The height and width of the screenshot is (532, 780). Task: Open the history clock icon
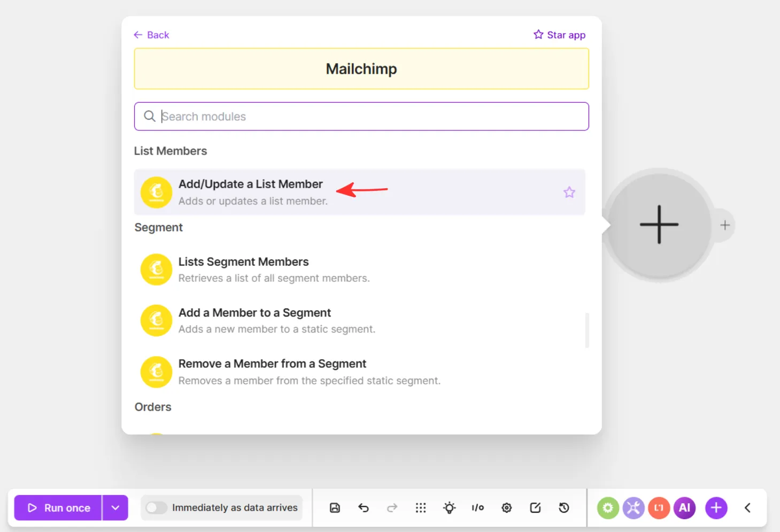[564, 507]
